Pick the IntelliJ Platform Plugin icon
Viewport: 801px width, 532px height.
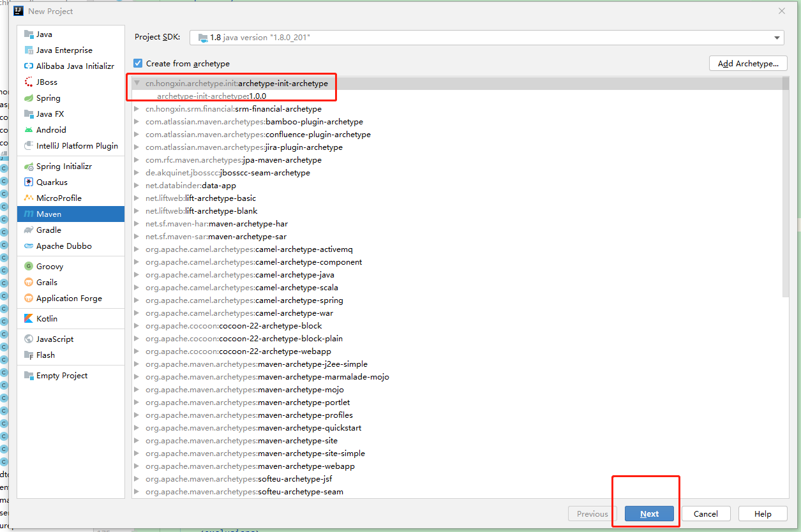point(28,146)
